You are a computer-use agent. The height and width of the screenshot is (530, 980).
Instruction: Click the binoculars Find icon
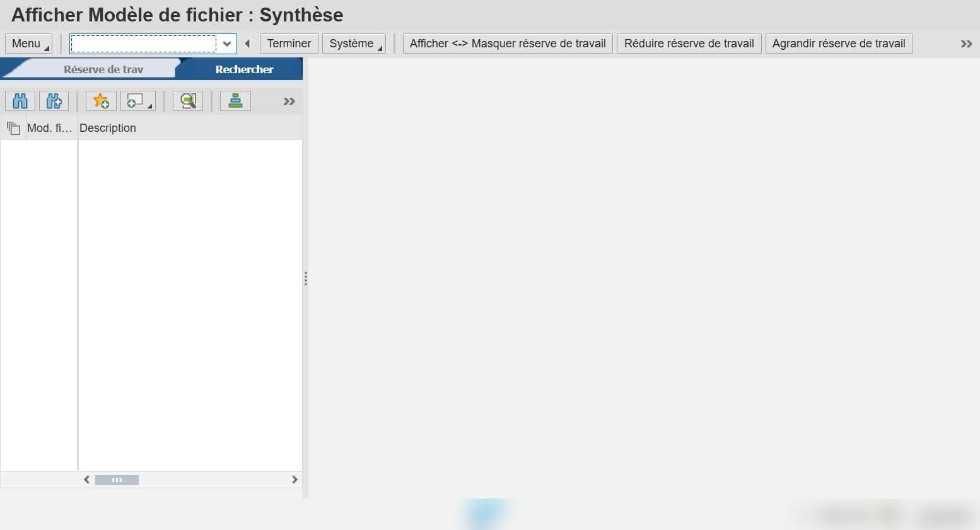[20, 101]
